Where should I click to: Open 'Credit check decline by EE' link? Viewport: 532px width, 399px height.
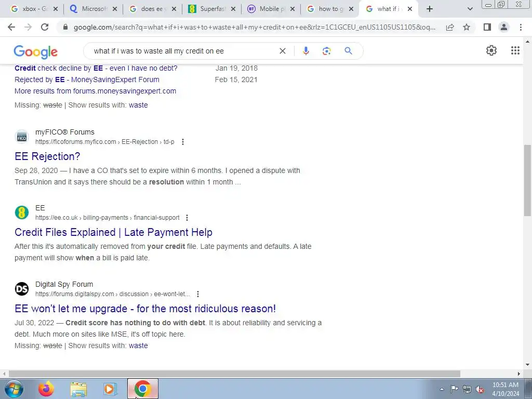tap(96, 68)
